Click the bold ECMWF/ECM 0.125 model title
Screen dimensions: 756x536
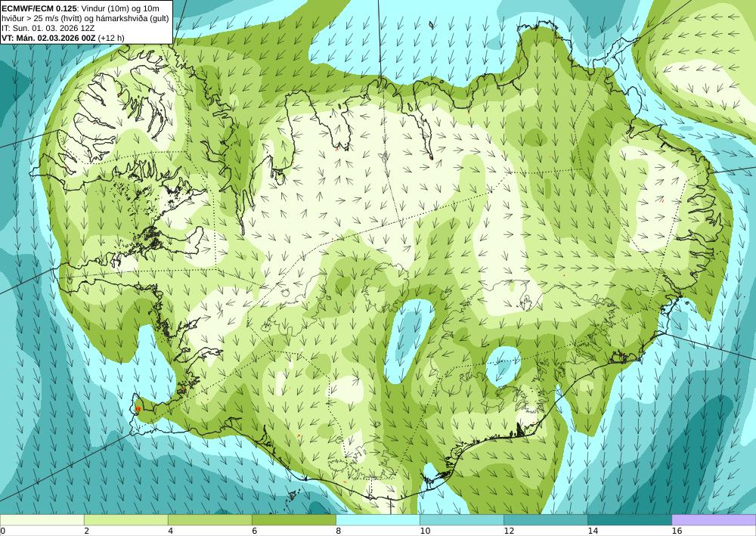(x=40, y=8)
